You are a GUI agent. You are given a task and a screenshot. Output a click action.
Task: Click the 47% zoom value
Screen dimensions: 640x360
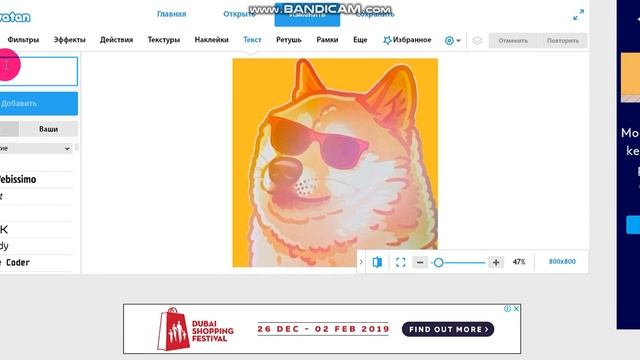point(519,262)
